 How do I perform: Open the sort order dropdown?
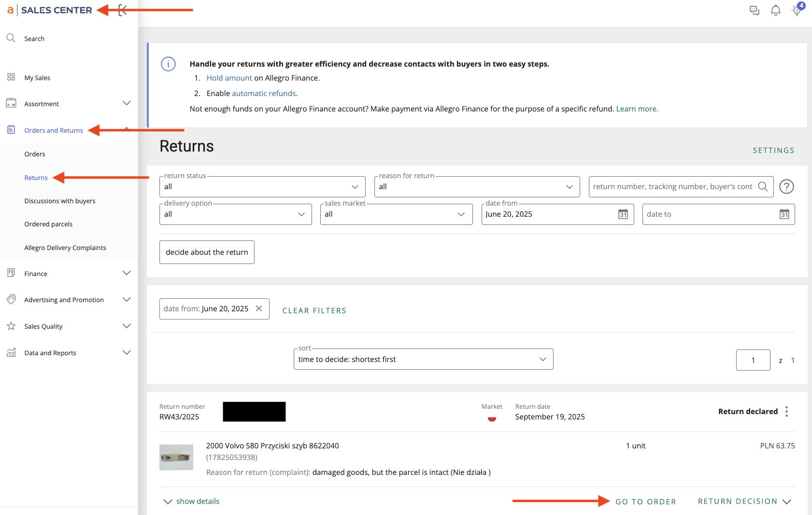point(423,359)
